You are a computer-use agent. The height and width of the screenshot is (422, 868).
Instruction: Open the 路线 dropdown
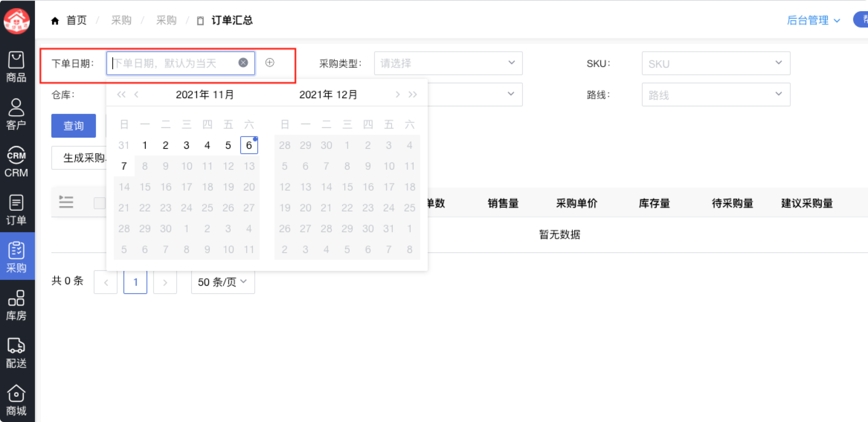[716, 95]
